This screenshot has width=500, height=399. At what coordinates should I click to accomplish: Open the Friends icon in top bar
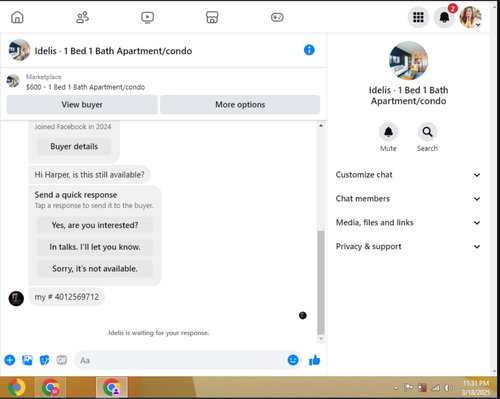[82, 17]
